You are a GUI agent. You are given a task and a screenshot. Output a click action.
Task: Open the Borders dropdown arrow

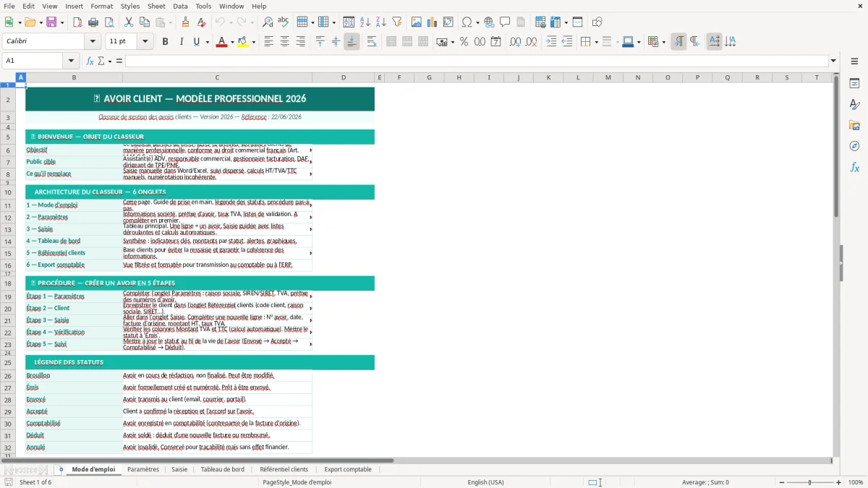[x=596, y=42]
